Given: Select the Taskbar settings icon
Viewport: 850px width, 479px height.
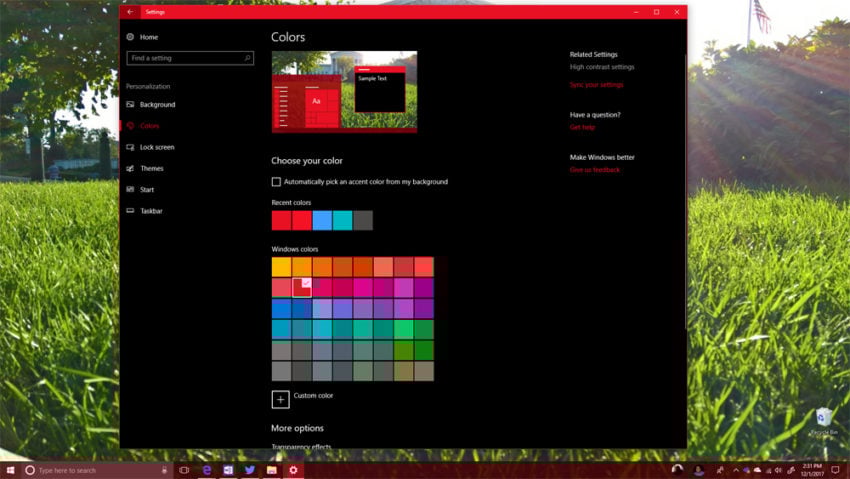Looking at the screenshot, I should [130, 211].
